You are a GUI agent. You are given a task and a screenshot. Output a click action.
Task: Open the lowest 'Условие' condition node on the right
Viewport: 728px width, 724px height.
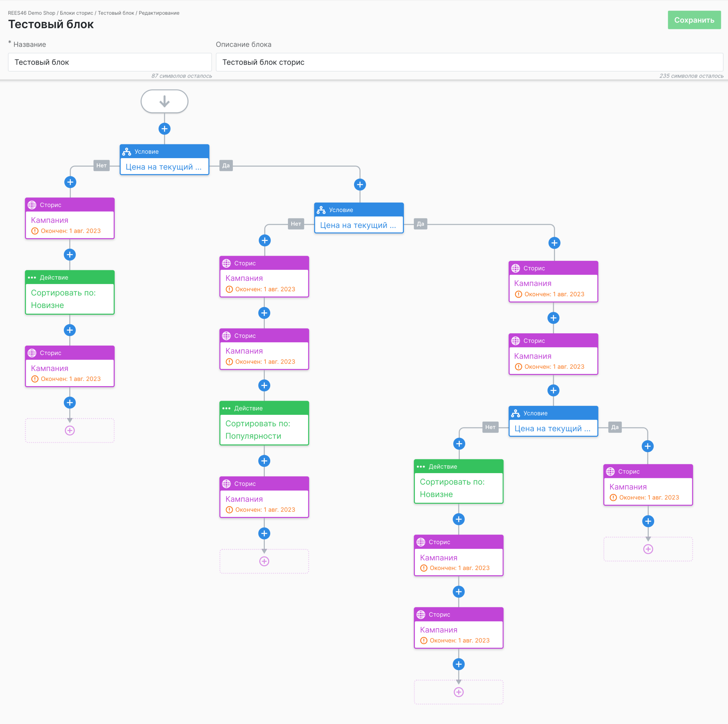553,421
